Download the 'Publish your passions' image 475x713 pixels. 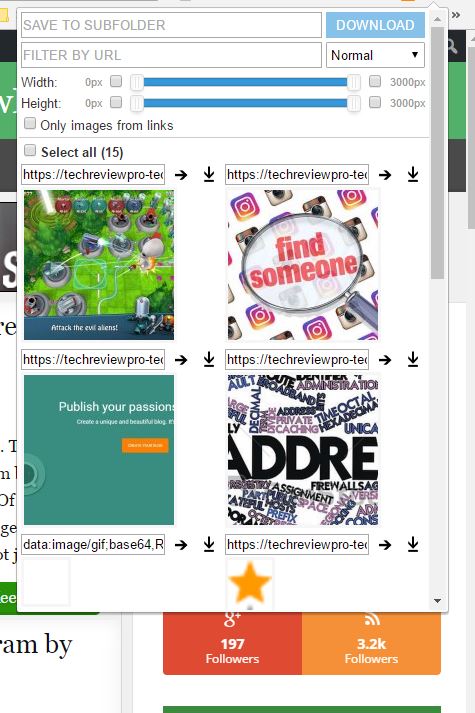(x=209, y=359)
